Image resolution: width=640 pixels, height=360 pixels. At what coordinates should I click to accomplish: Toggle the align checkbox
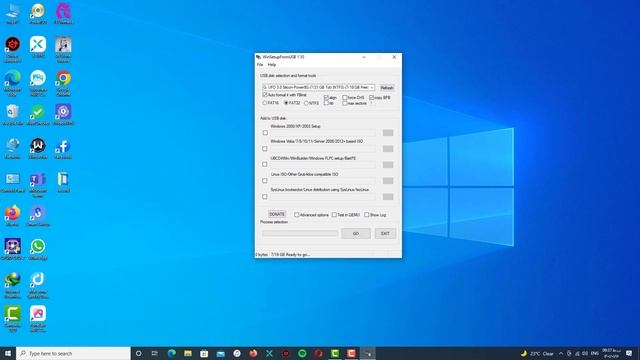[330, 98]
